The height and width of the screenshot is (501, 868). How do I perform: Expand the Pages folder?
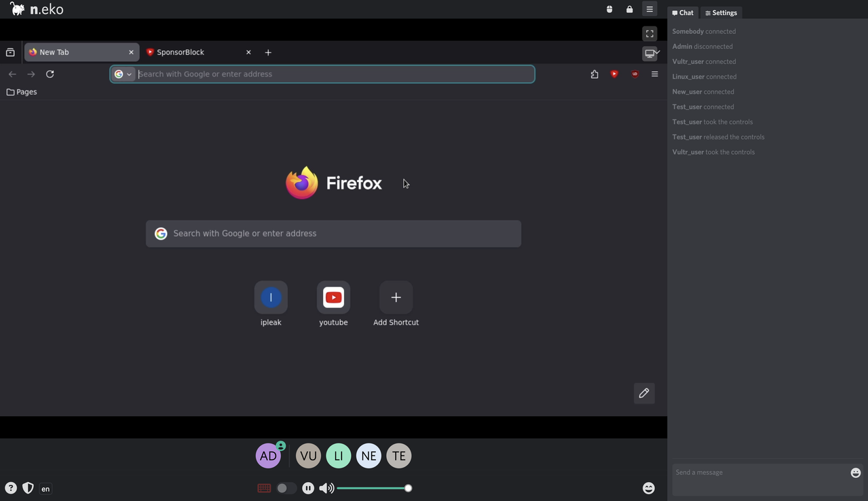pos(21,92)
